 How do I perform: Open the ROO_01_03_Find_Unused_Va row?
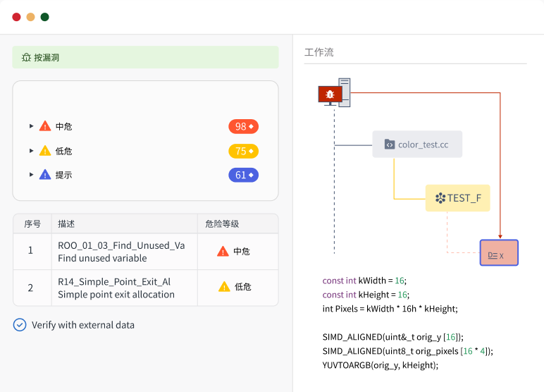121,251
